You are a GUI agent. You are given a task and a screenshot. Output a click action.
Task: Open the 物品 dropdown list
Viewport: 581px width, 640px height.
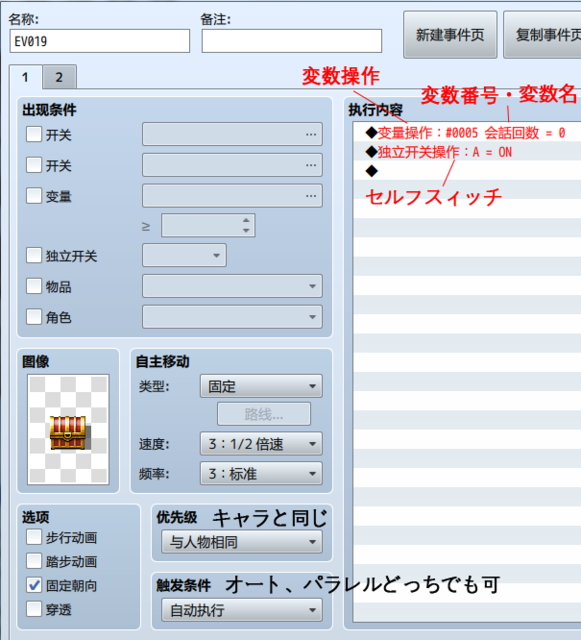[x=232, y=286]
